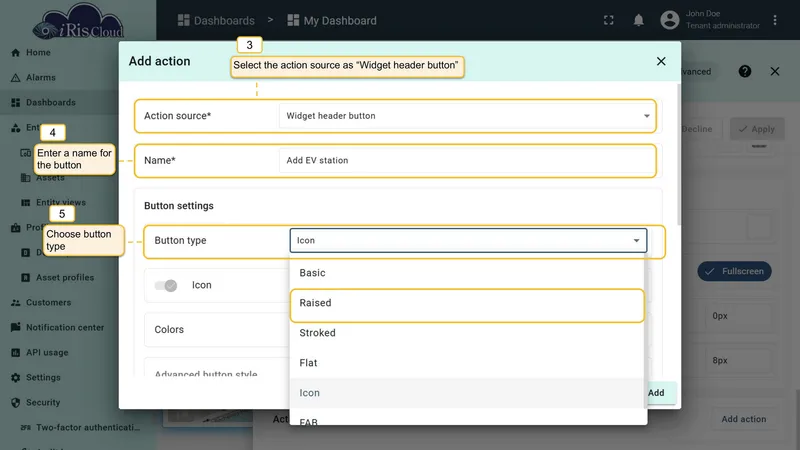
Task: Click the user avatar icon
Action: [x=670, y=20]
